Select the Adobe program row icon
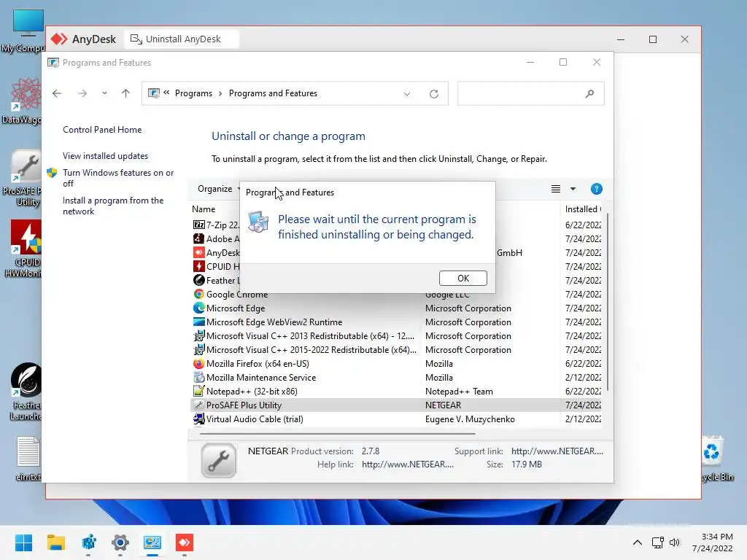The image size is (747, 560). tap(198, 238)
